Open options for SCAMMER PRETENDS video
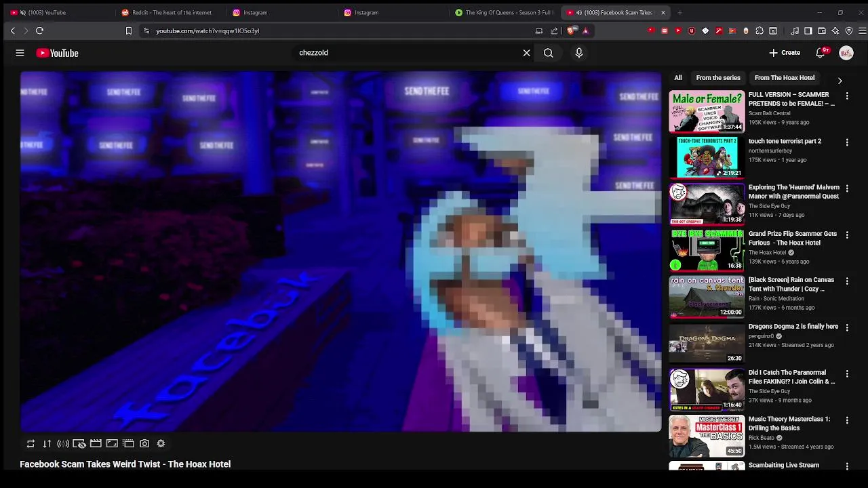Image resolution: width=868 pixels, height=488 pixels. (x=847, y=96)
